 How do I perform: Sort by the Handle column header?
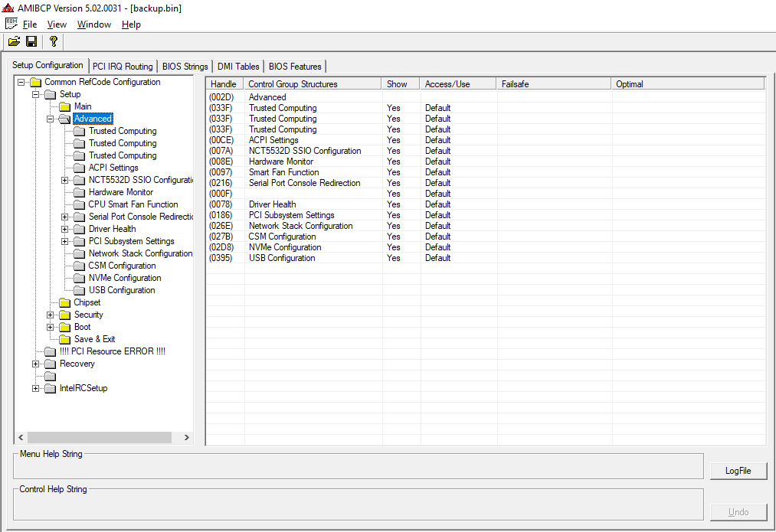coord(224,84)
